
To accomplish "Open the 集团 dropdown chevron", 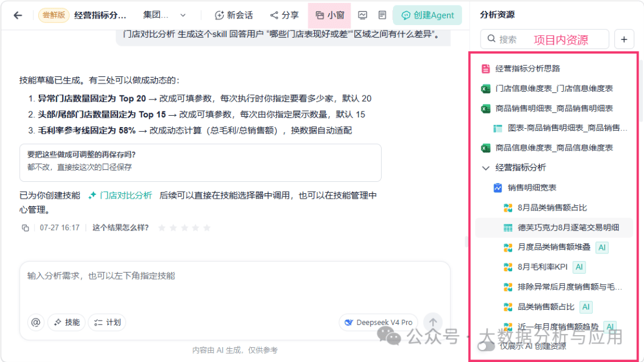I will [x=183, y=16].
